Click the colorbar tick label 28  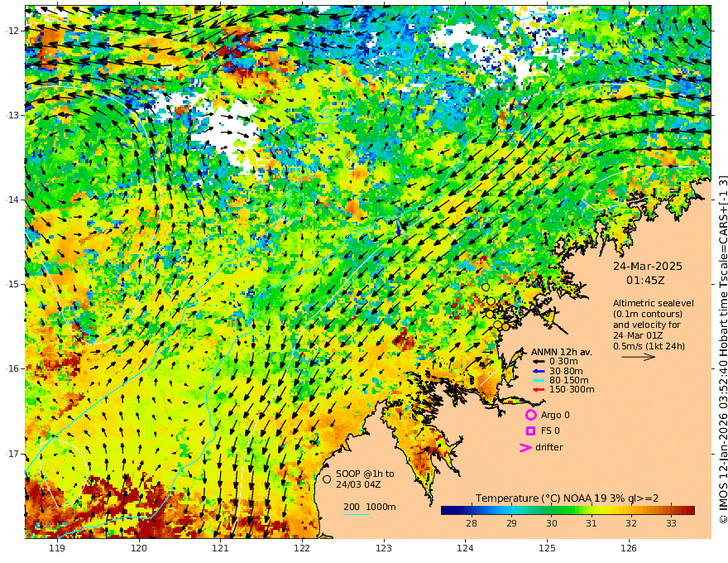(x=472, y=523)
